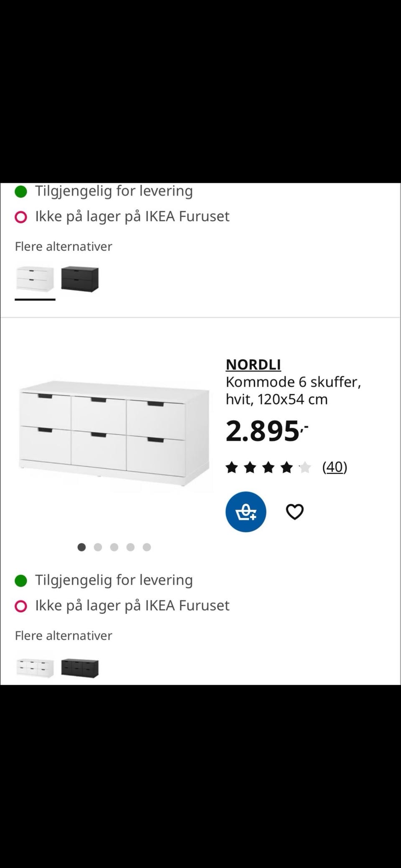Choose white variant of 2-drawer dresser
The width and height of the screenshot is (401, 868).
35,279
